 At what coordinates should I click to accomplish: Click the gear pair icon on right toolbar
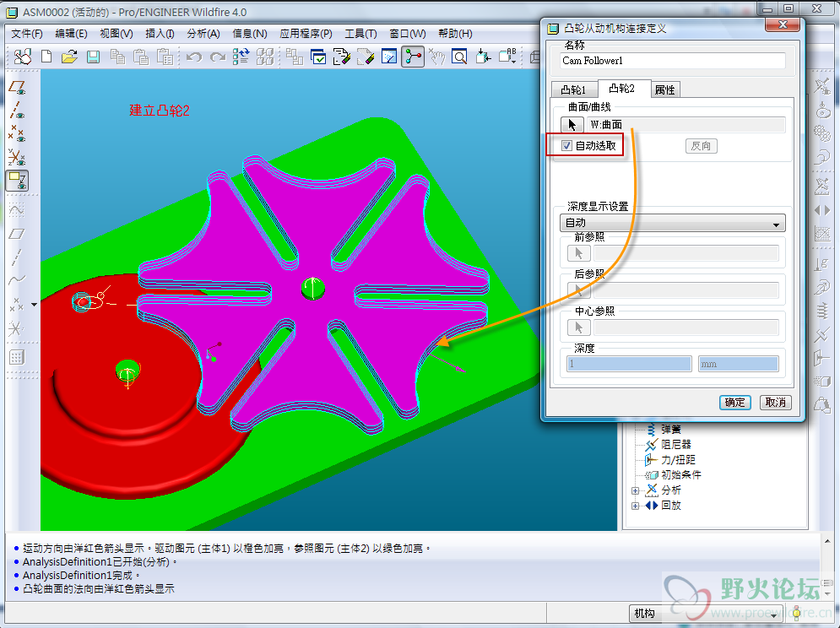click(822, 133)
